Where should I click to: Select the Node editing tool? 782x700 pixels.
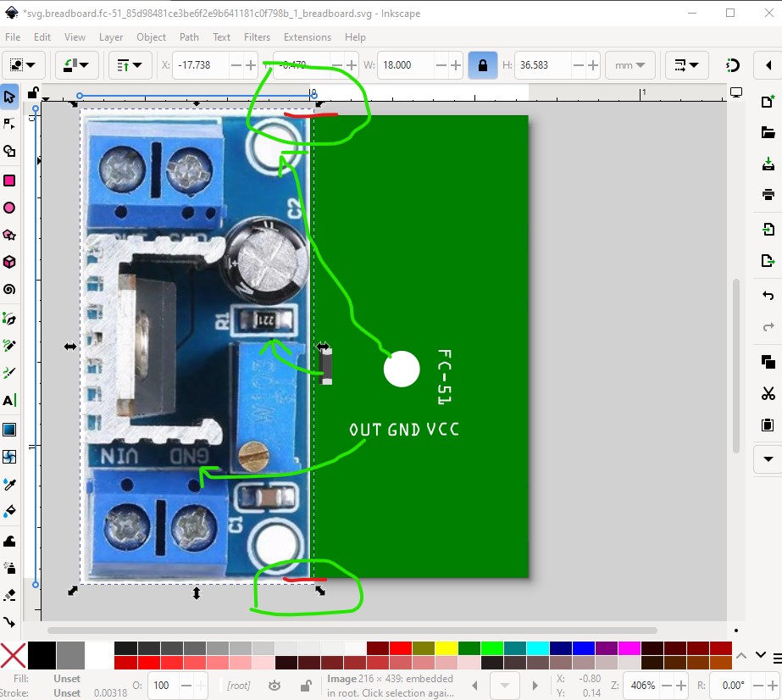[9, 124]
